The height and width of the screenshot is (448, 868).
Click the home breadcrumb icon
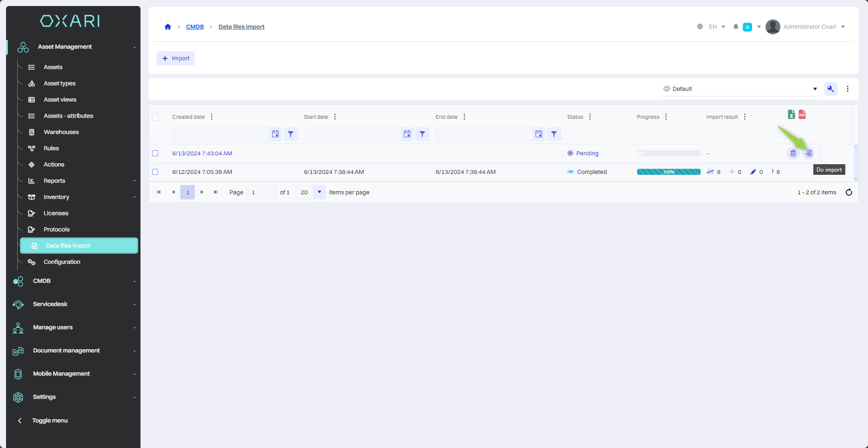pos(168,27)
